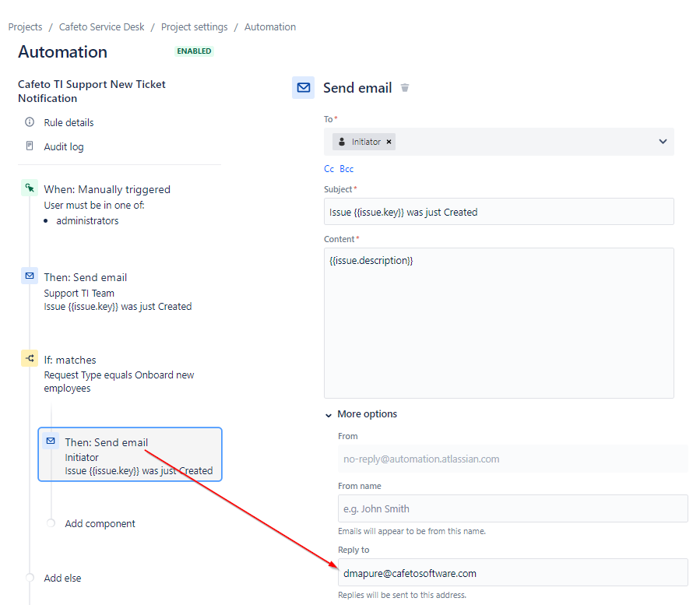This screenshot has height=605, width=700.
Task: Add Bcc recipients
Action: [346, 169]
